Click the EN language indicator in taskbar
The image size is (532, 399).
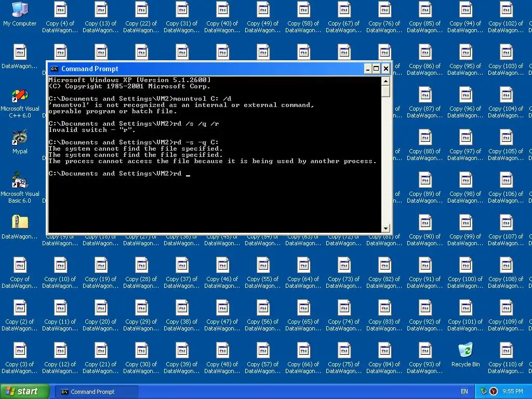click(x=464, y=392)
